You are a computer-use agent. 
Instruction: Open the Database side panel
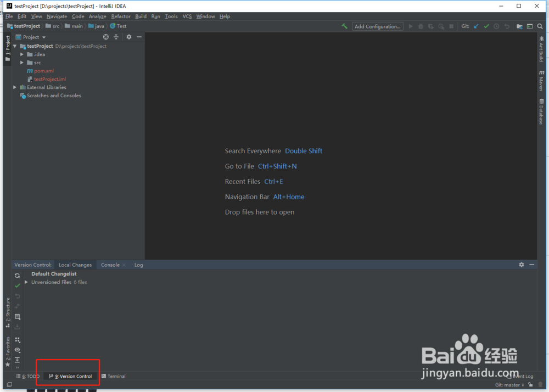point(541,111)
